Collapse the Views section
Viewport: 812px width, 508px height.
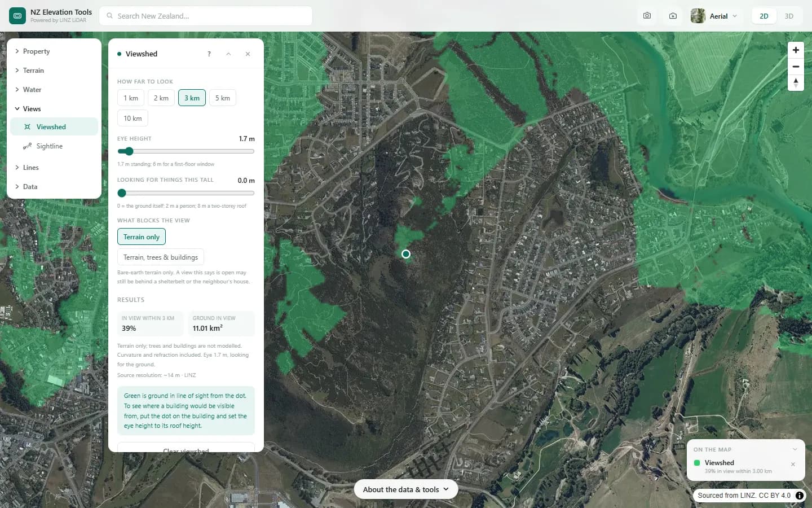pos(54,109)
